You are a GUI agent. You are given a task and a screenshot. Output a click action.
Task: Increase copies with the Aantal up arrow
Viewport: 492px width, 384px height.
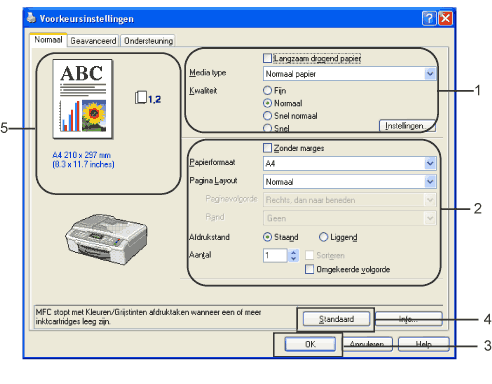(294, 253)
